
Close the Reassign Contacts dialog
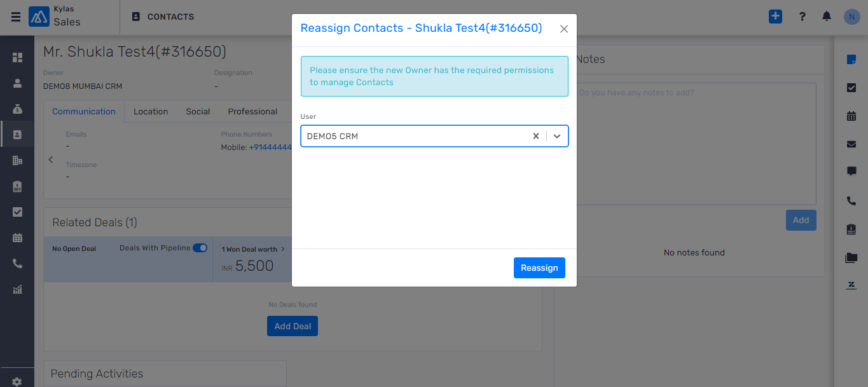[564, 29]
